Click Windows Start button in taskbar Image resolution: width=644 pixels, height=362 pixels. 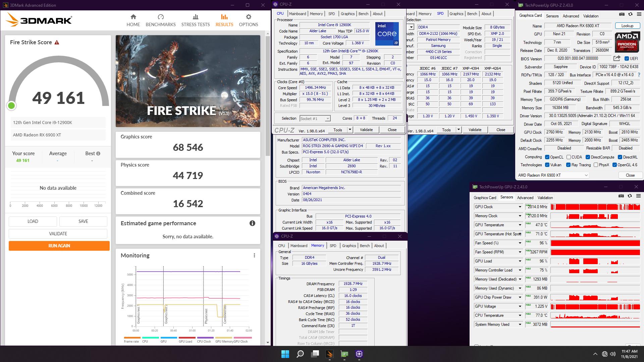[285, 354]
